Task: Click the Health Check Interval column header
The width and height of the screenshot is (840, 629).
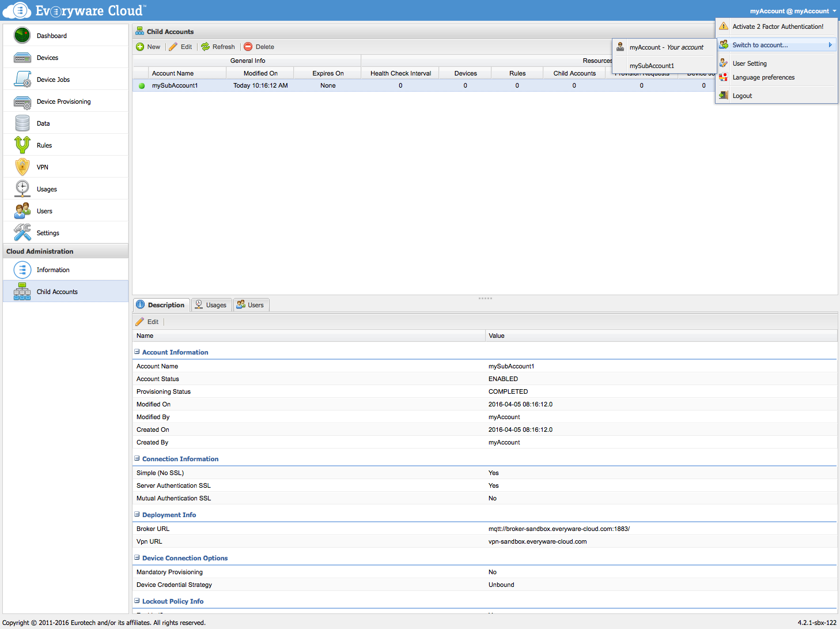Action: [x=400, y=73]
